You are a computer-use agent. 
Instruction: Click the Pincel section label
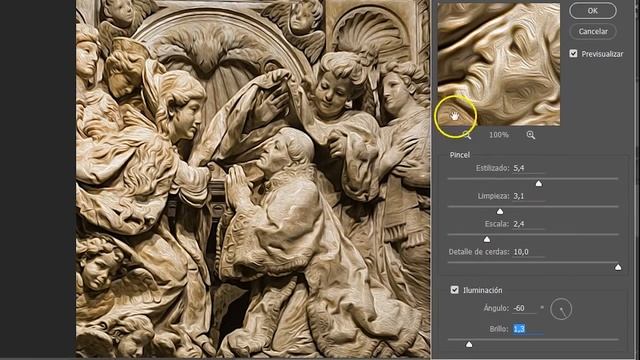(x=460, y=155)
